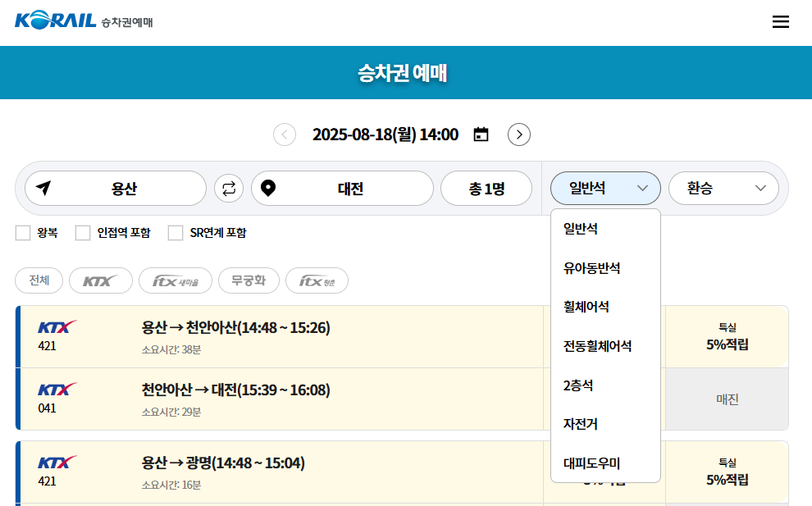Image resolution: width=812 pixels, height=506 pixels.
Task: Open the 환승 dropdown
Action: coord(723,188)
